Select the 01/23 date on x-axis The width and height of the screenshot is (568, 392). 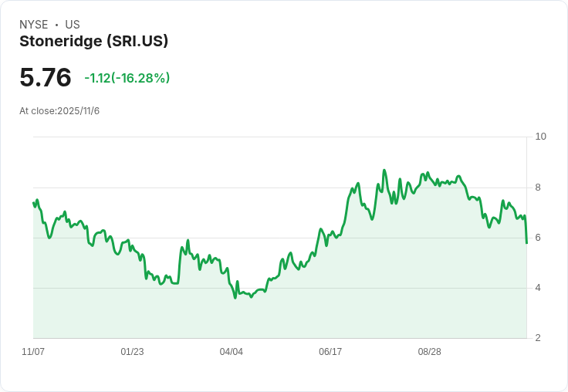pos(132,352)
